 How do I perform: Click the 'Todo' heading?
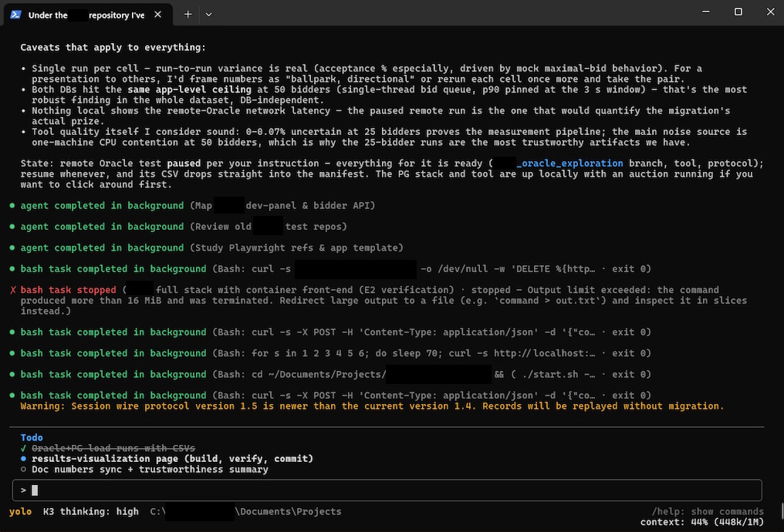click(32, 438)
